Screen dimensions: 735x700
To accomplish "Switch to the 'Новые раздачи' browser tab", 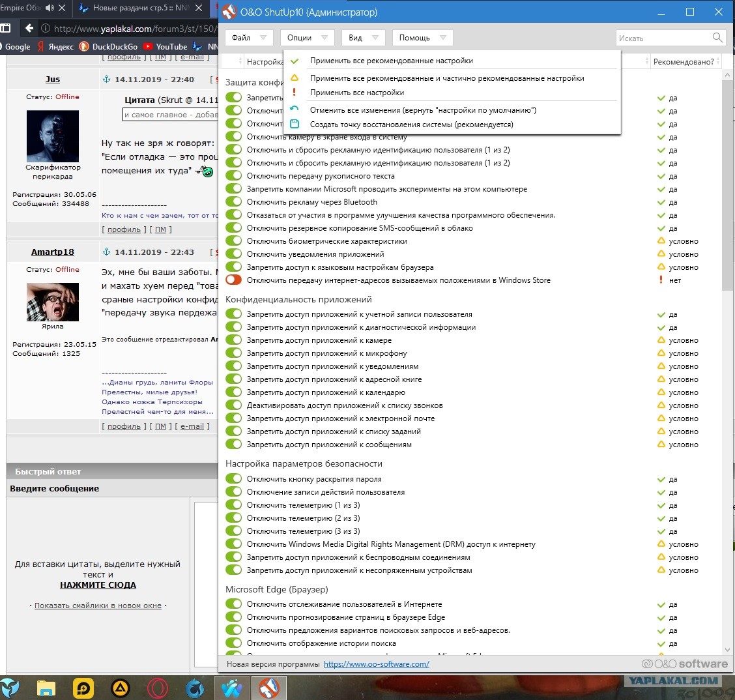I will click(139, 8).
